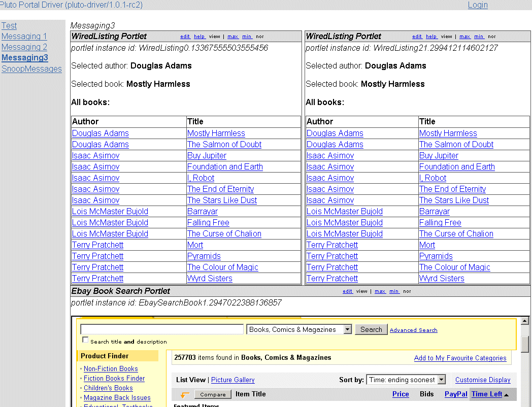Click Terry Pratchett author in Mort row, right

[332, 245]
